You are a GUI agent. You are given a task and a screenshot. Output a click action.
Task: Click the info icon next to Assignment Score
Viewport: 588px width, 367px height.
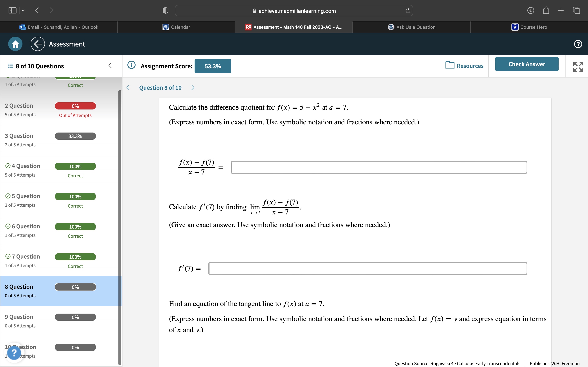131,65
